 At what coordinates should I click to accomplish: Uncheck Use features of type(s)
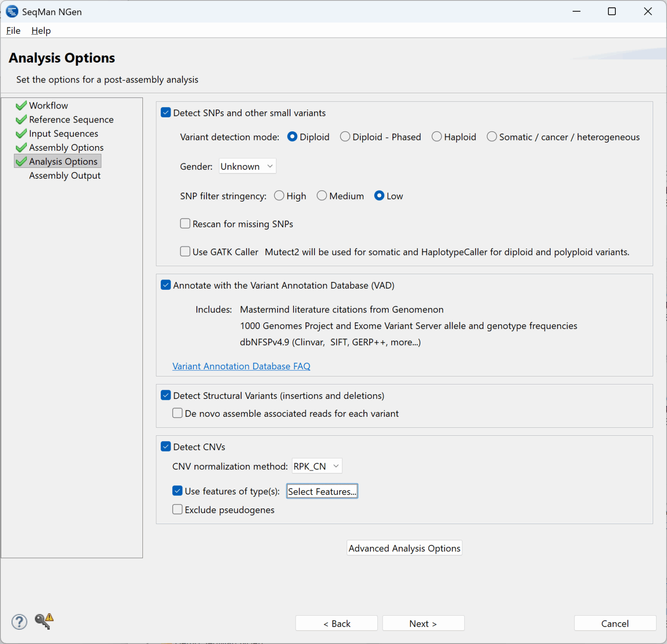pyautogui.click(x=178, y=491)
